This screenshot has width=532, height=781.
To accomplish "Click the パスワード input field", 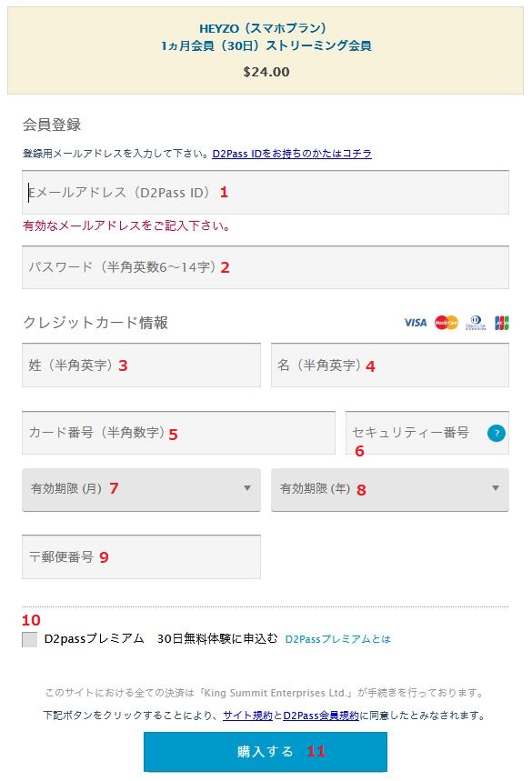I will click(265, 267).
